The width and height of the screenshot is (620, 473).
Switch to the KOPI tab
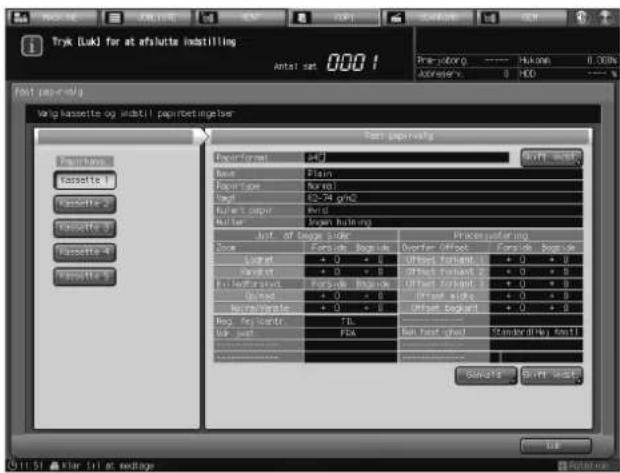334,17
